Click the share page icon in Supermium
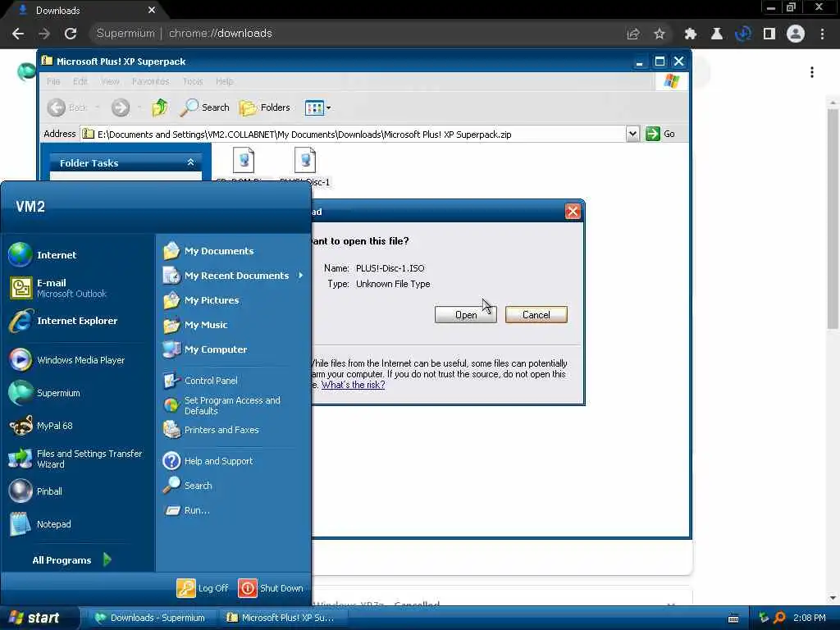Image resolution: width=840 pixels, height=630 pixels. [633, 34]
